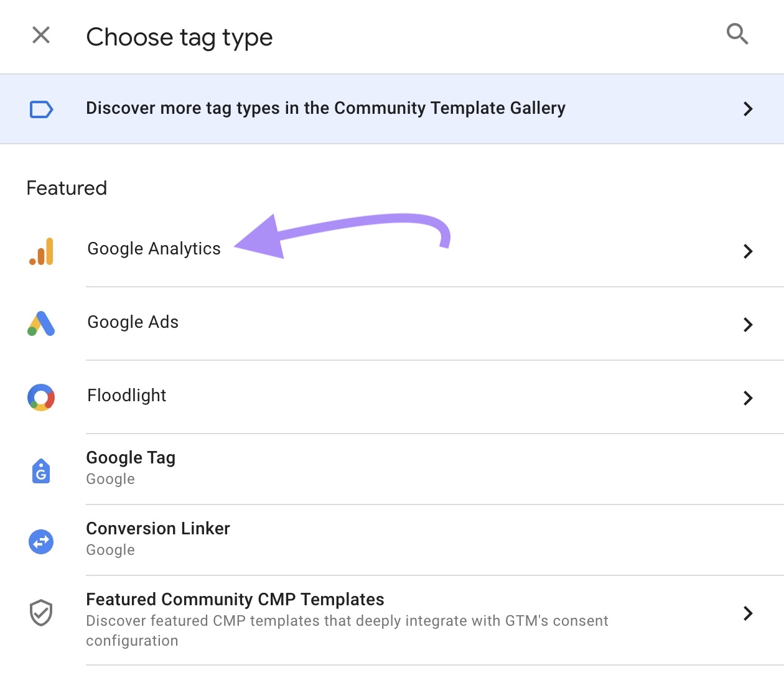Open the Community Template Gallery chevron

749,109
